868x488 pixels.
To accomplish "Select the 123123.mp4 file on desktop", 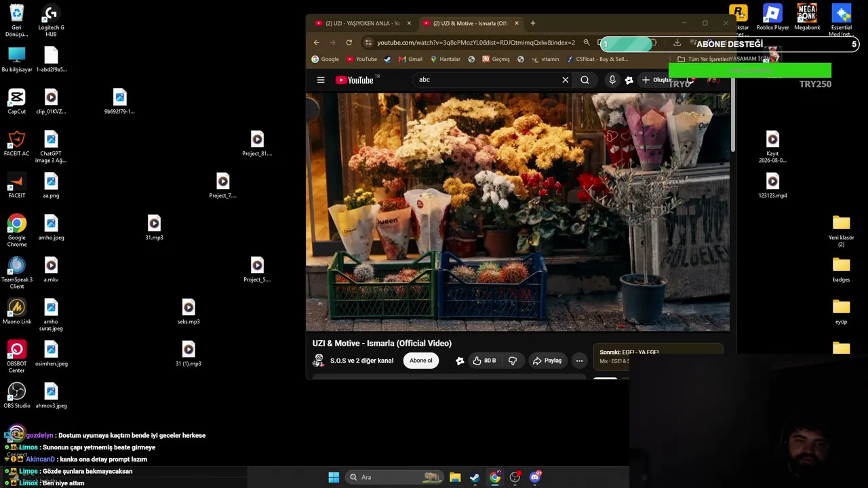I will (x=772, y=186).
